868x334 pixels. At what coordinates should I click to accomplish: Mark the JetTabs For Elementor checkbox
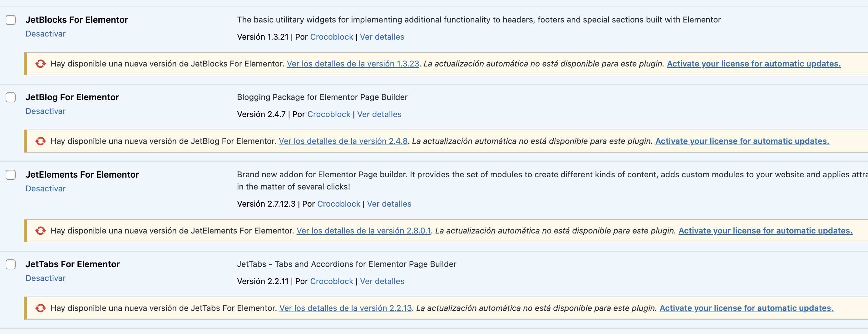(11, 265)
